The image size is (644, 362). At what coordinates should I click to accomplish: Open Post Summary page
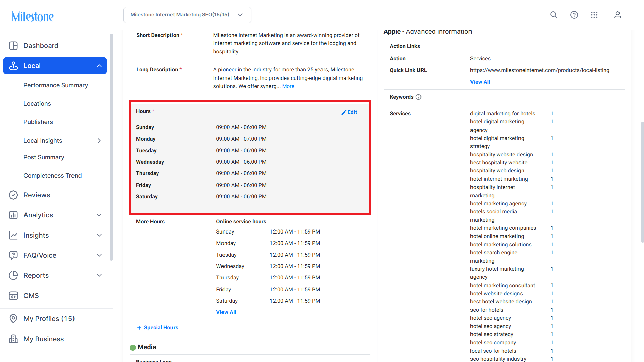click(44, 157)
